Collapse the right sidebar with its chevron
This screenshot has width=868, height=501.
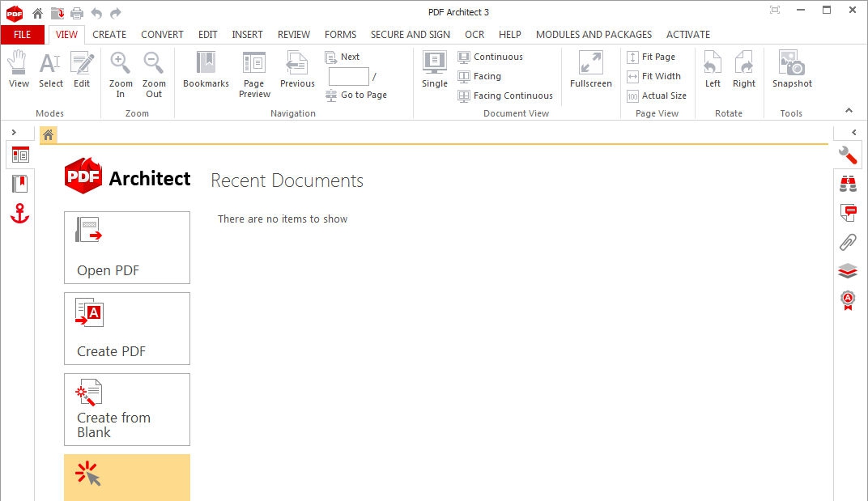point(855,131)
